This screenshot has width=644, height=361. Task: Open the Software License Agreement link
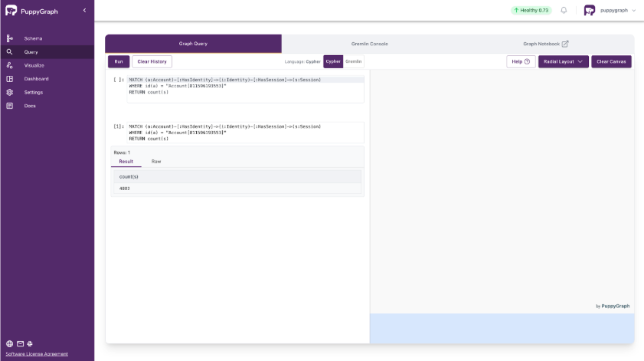pyautogui.click(x=37, y=354)
